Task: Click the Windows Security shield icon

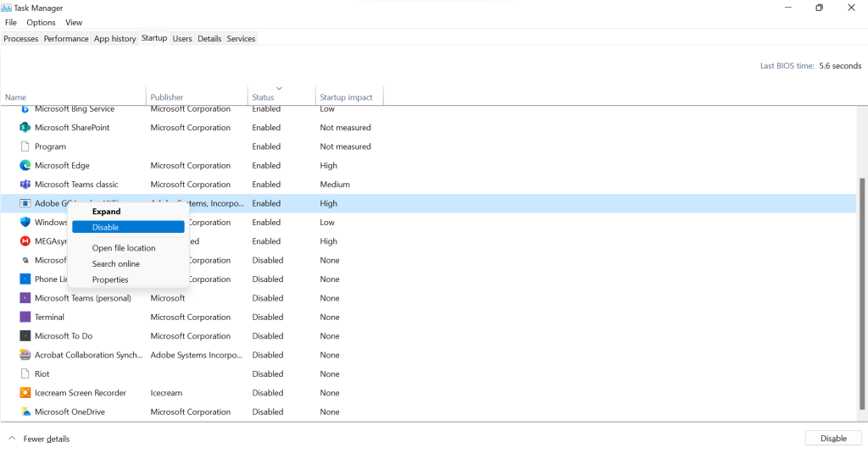Action: click(x=25, y=222)
